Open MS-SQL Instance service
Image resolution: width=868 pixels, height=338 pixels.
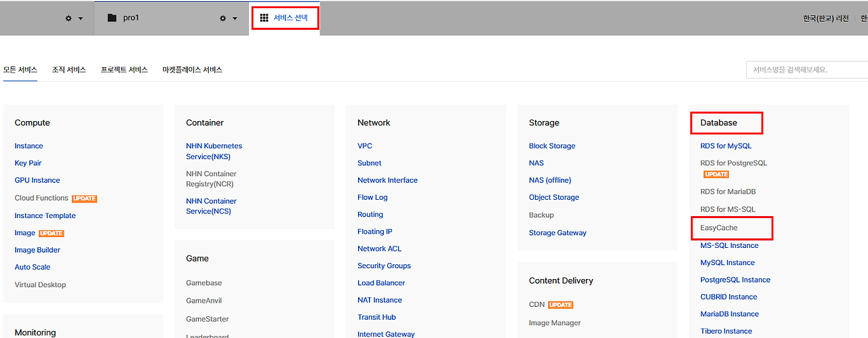pyautogui.click(x=729, y=245)
